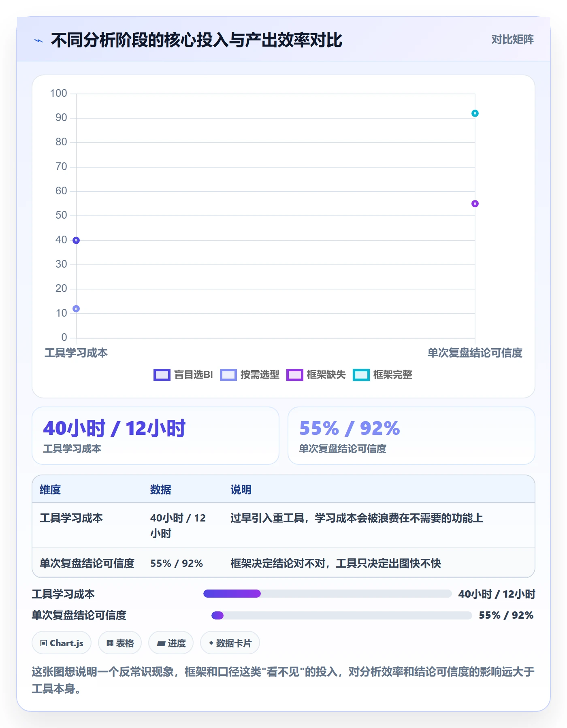Click the 说明 table column header
Viewport: 567px width, 728px height.
coord(241,490)
